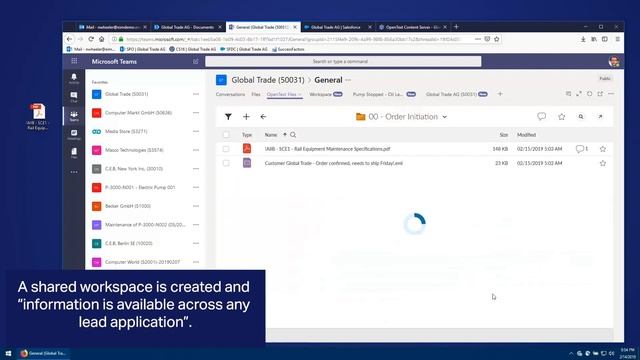Screen dimensions: 640x360
Task: Click the filter funnel icon
Action: (x=228, y=117)
